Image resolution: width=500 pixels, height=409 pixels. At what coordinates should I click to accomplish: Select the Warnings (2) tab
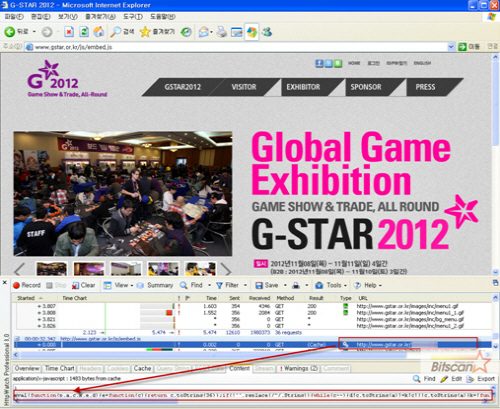(x=298, y=368)
